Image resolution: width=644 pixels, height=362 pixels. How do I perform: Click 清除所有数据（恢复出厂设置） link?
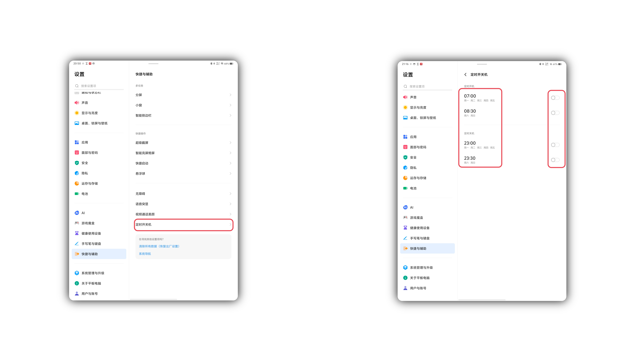point(159,246)
